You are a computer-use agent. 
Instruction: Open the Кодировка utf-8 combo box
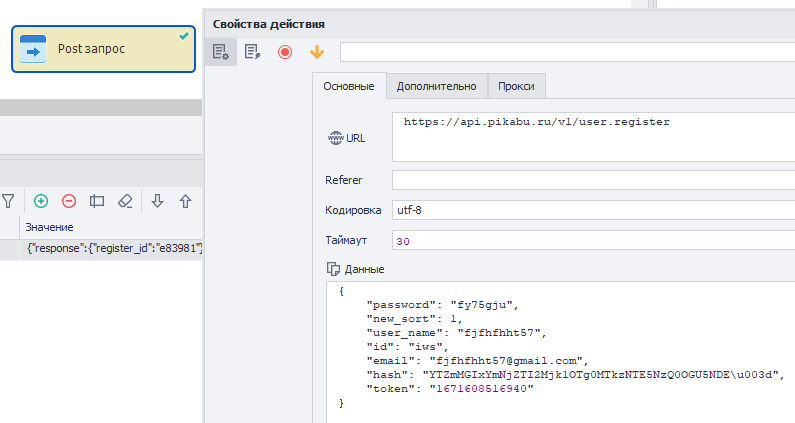(592, 211)
